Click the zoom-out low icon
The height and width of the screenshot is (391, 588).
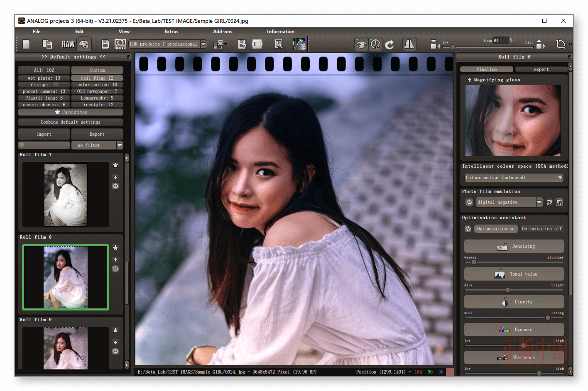click(x=435, y=44)
